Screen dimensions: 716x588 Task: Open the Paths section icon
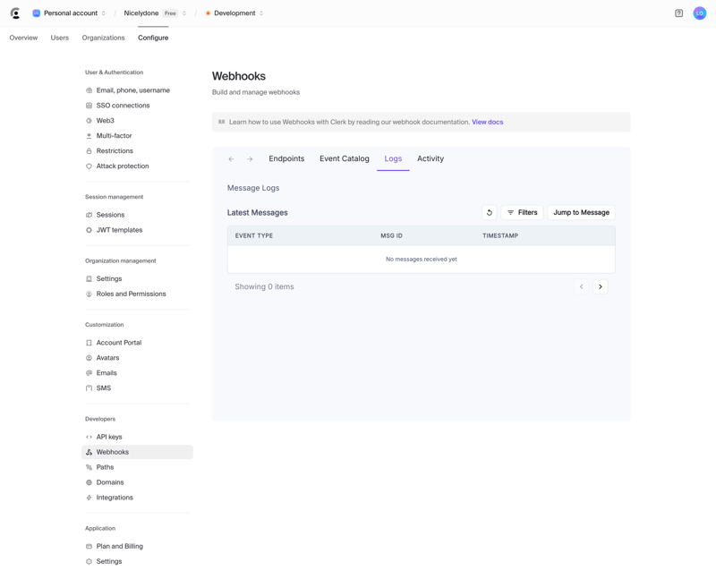(89, 466)
